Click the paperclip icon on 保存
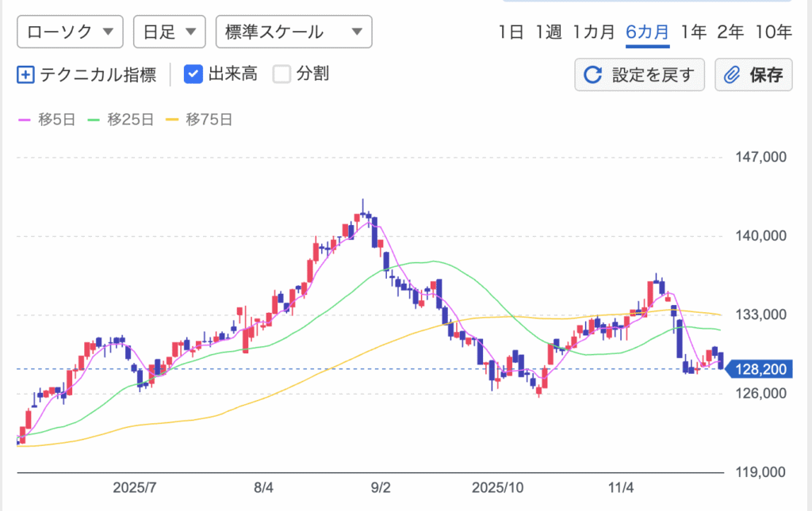The image size is (812, 511). pos(732,75)
